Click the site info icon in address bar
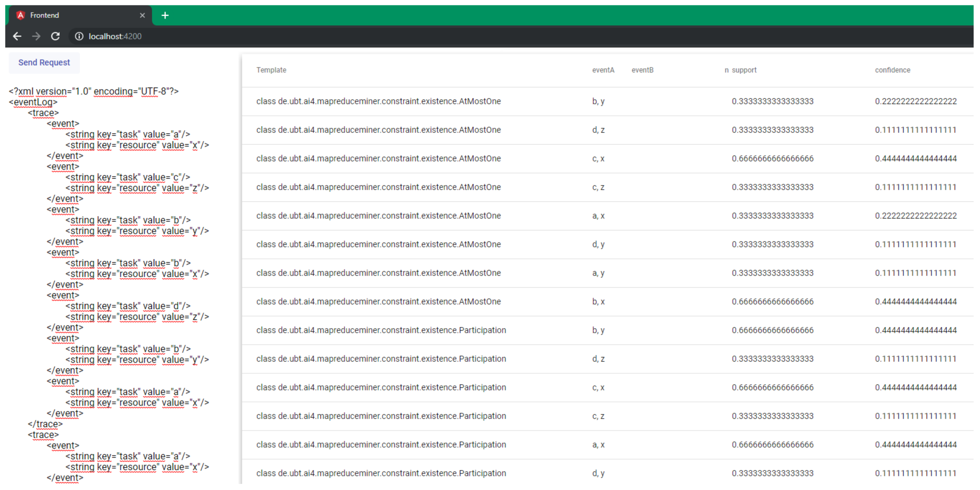Image resolution: width=980 pixels, height=490 pixels. [x=79, y=36]
